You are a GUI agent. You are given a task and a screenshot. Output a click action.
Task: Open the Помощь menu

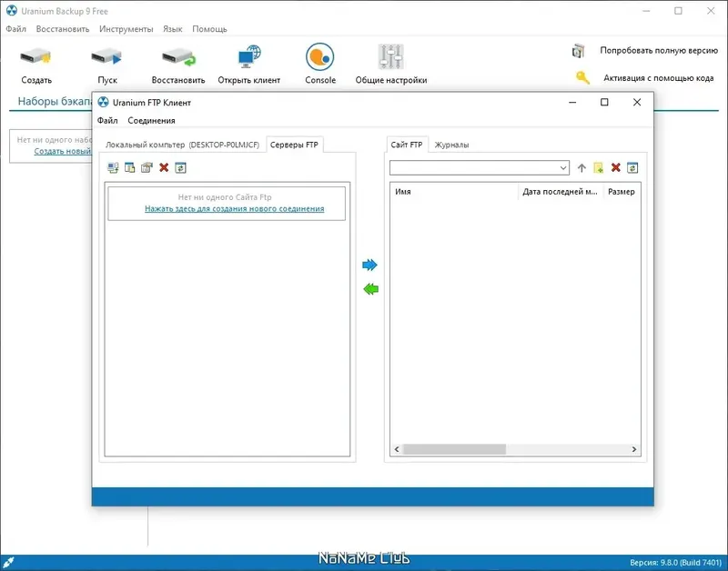coord(209,29)
